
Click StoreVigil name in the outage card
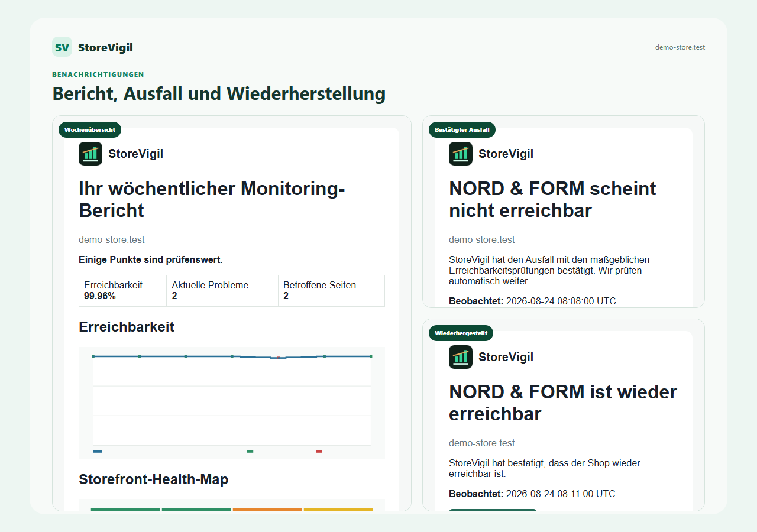coord(506,154)
